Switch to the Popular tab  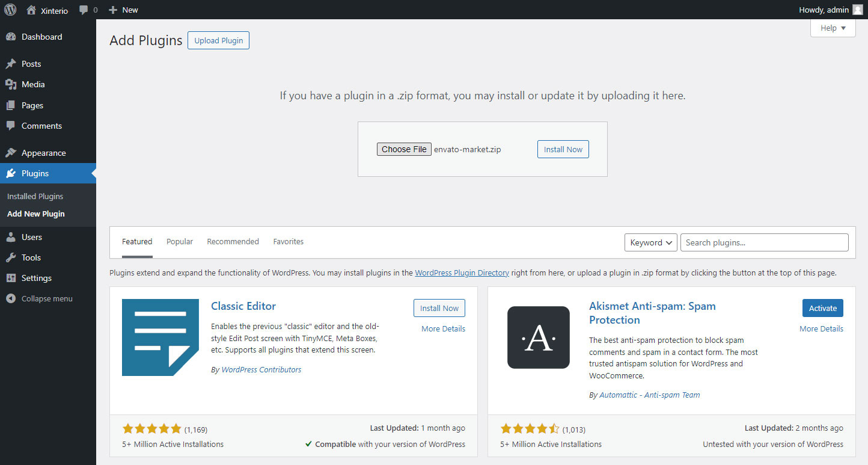pos(180,241)
